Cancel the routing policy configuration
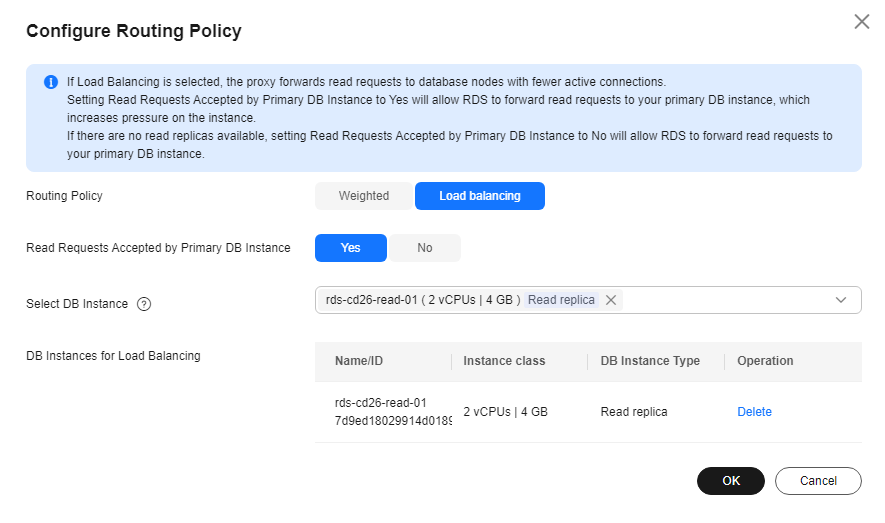 pos(818,481)
